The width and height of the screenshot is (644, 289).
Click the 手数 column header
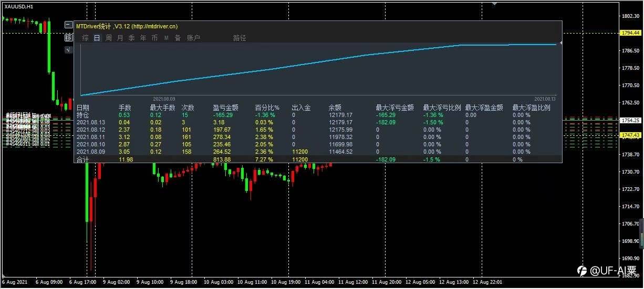(x=125, y=108)
